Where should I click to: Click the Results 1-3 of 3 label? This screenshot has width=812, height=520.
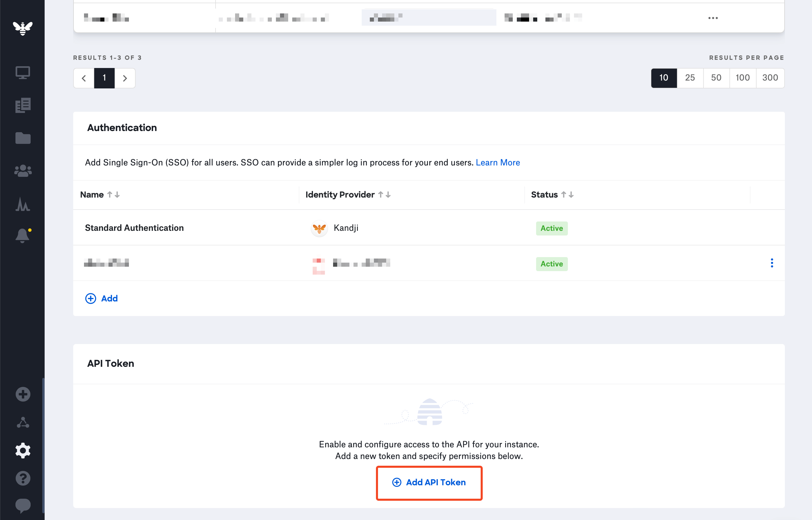(x=108, y=58)
